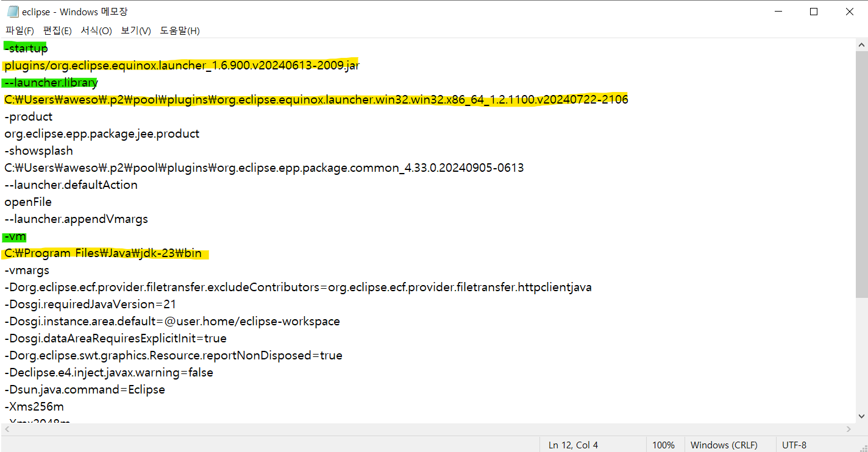Open the 서식(O) menu

click(x=96, y=30)
